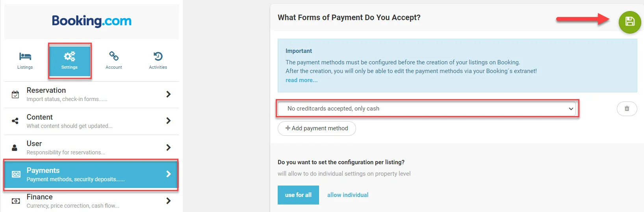Image resolution: width=644 pixels, height=212 pixels.
Task: Follow the 'read more...' link
Action: pyautogui.click(x=301, y=80)
